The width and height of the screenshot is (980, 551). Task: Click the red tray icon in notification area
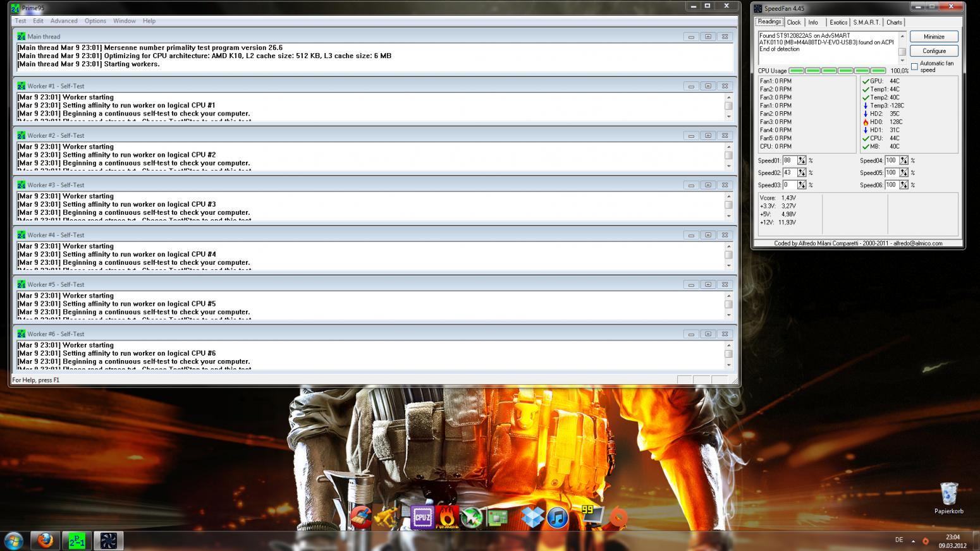click(926, 541)
